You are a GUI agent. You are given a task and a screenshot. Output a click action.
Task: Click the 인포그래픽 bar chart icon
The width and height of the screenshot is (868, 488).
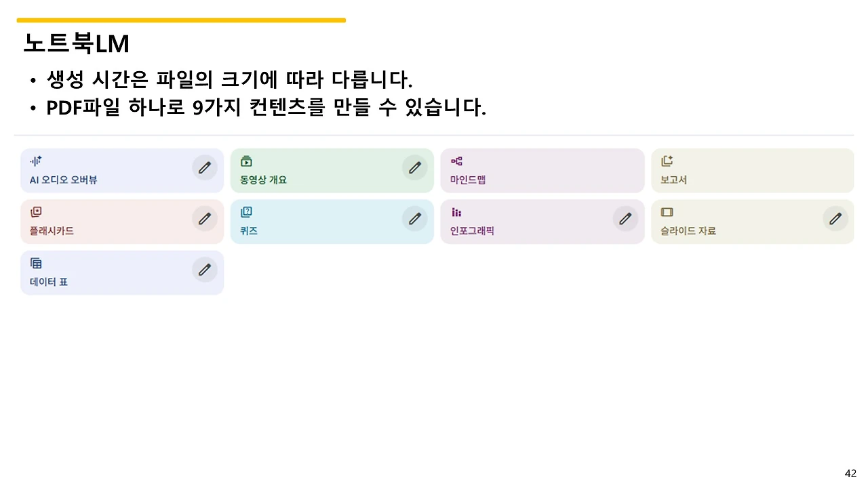click(456, 212)
